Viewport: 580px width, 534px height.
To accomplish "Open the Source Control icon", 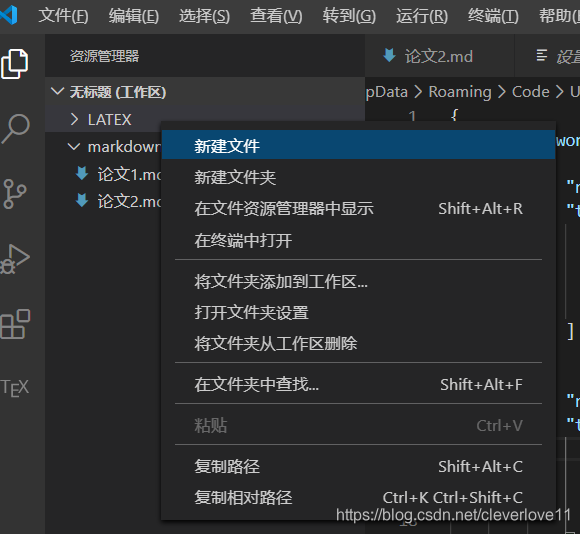I will [x=15, y=194].
